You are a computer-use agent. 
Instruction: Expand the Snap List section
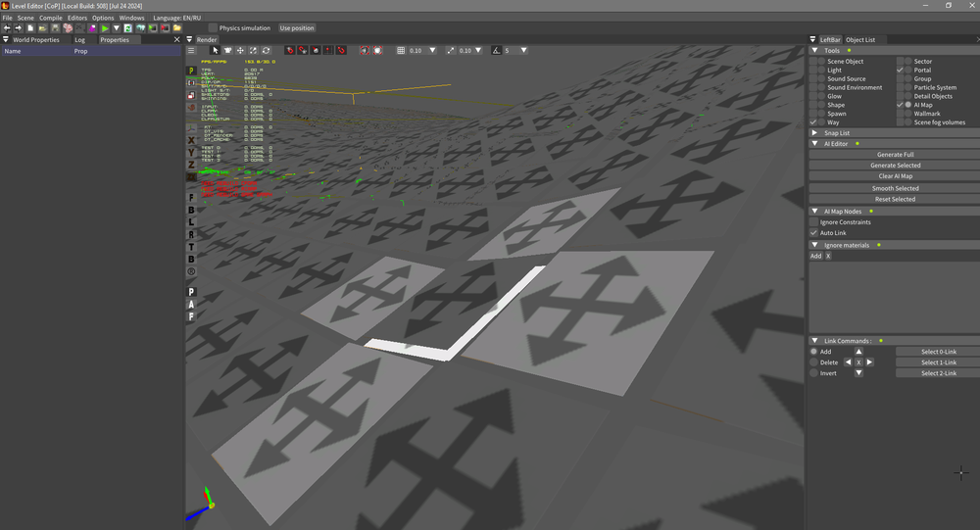click(x=814, y=132)
